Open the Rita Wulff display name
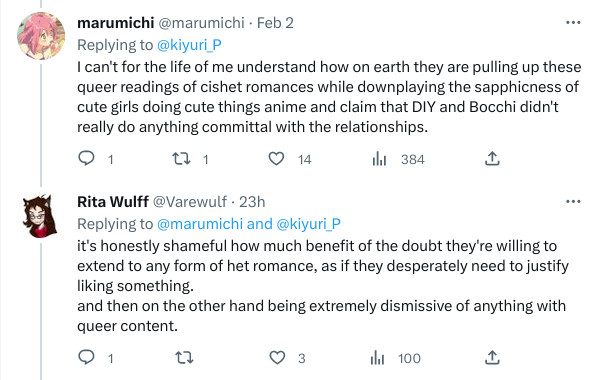 coord(113,201)
